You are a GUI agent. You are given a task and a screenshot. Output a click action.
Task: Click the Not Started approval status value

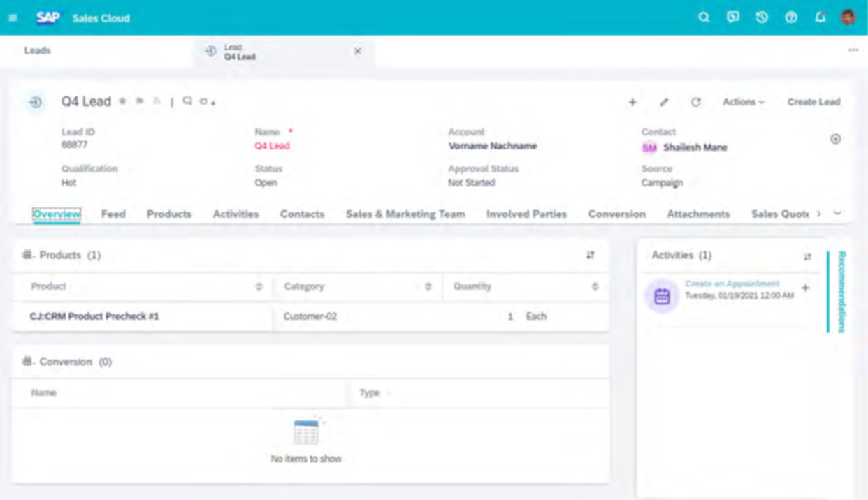pos(471,183)
